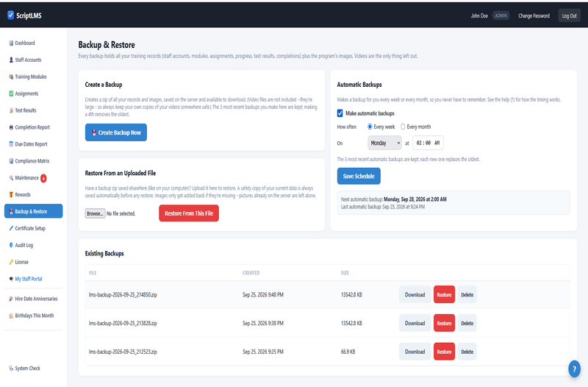The width and height of the screenshot is (588, 387).
Task: Click the 66.9 KB size cell
Action: [348, 352]
